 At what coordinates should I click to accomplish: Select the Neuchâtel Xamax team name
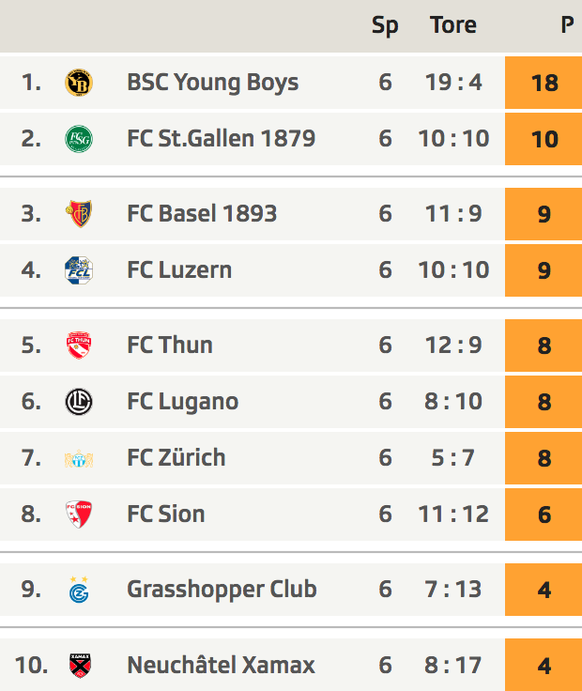221,665
